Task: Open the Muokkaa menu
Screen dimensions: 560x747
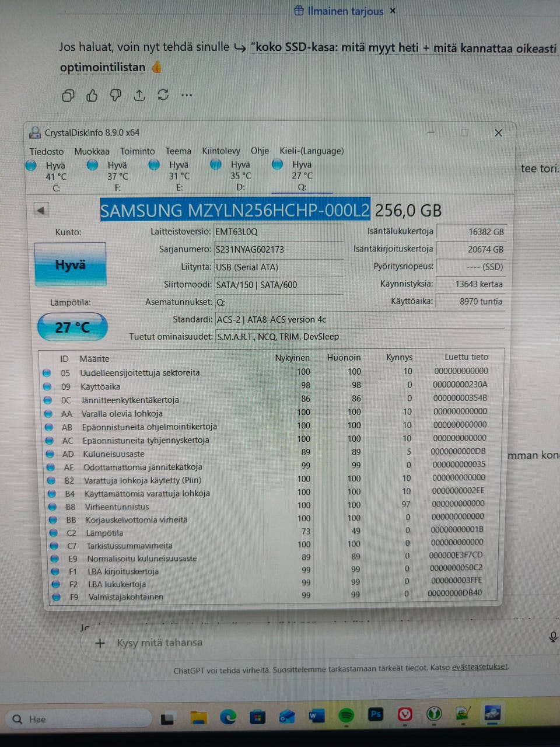Action: click(x=92, y=151)
